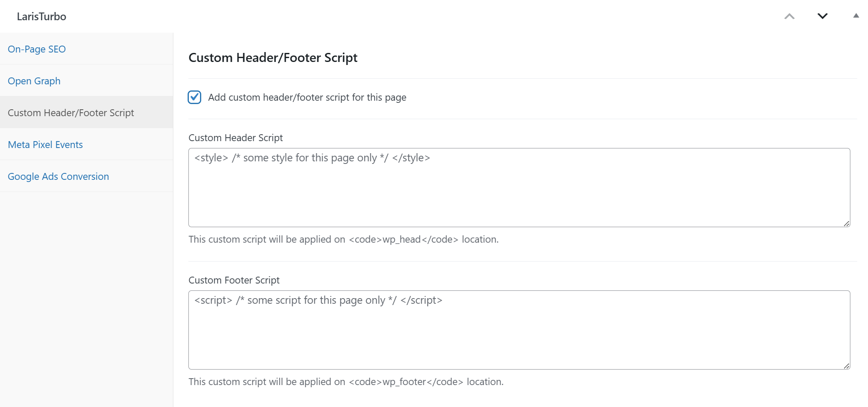Move the LarisTurbo panel up
The width and height of the screenshot is (868, 407).
click(789, 16)
